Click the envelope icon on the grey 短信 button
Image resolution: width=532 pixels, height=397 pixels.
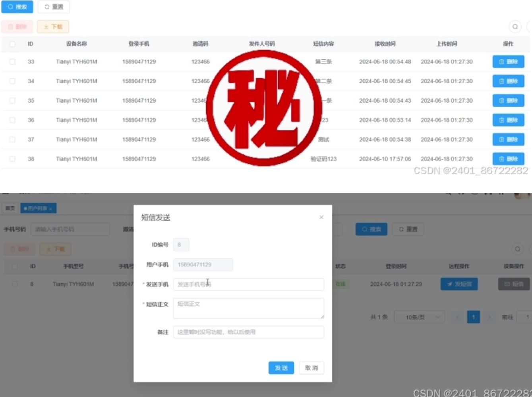(x=507, y=284)
